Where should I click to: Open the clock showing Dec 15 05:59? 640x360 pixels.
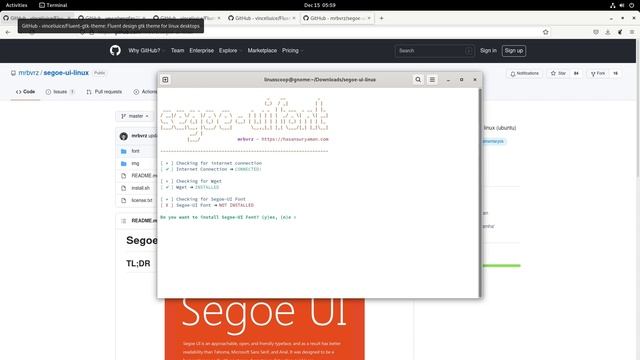coord(320,5)
